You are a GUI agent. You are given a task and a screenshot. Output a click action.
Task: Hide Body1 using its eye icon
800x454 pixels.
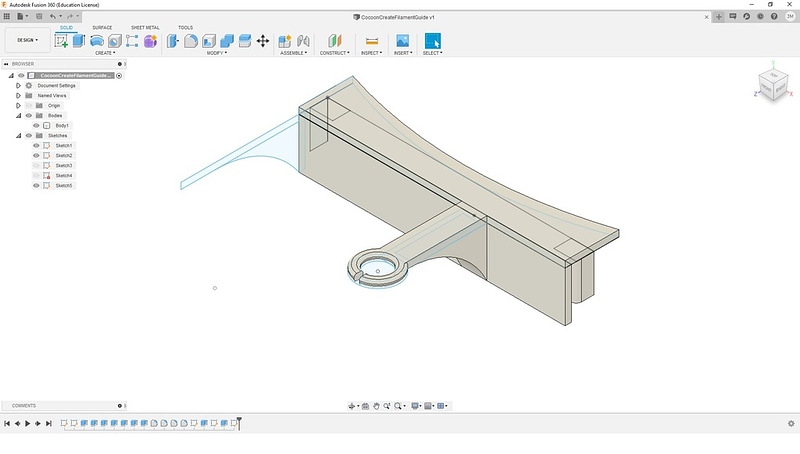point(36,125)
